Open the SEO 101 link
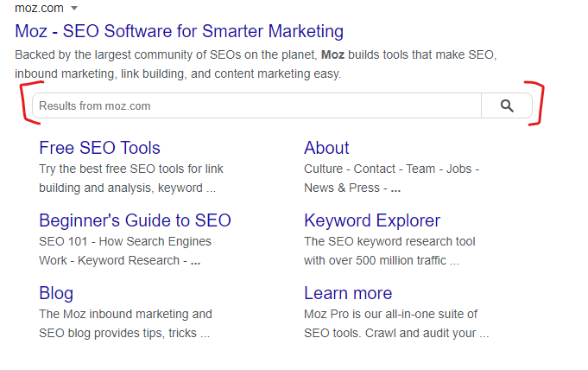588x370 pixels. coord(63,241)
